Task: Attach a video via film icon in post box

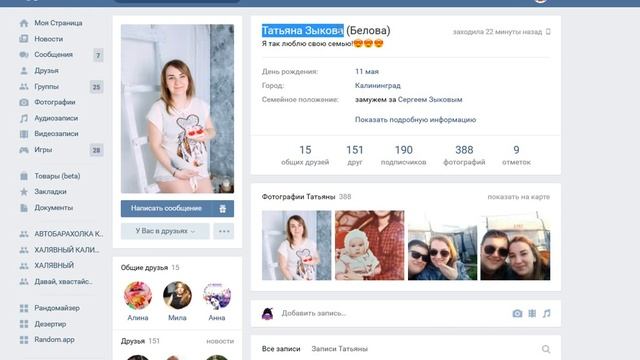Action: click(532, 313)
